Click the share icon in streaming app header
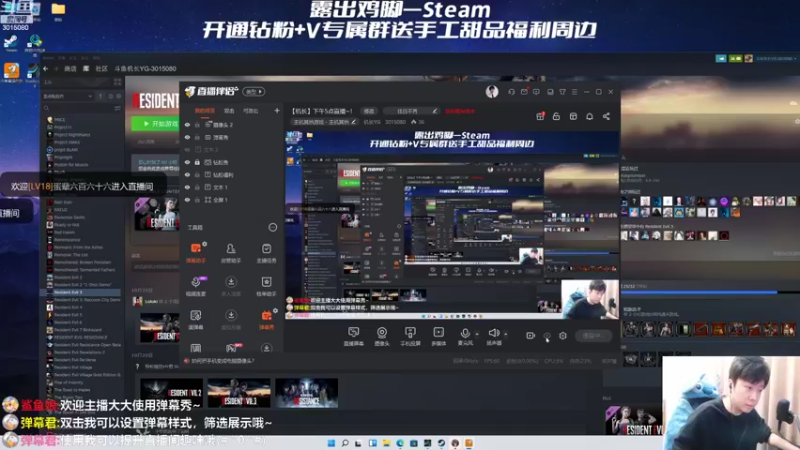Screen dimensions: 800x450 606,116
